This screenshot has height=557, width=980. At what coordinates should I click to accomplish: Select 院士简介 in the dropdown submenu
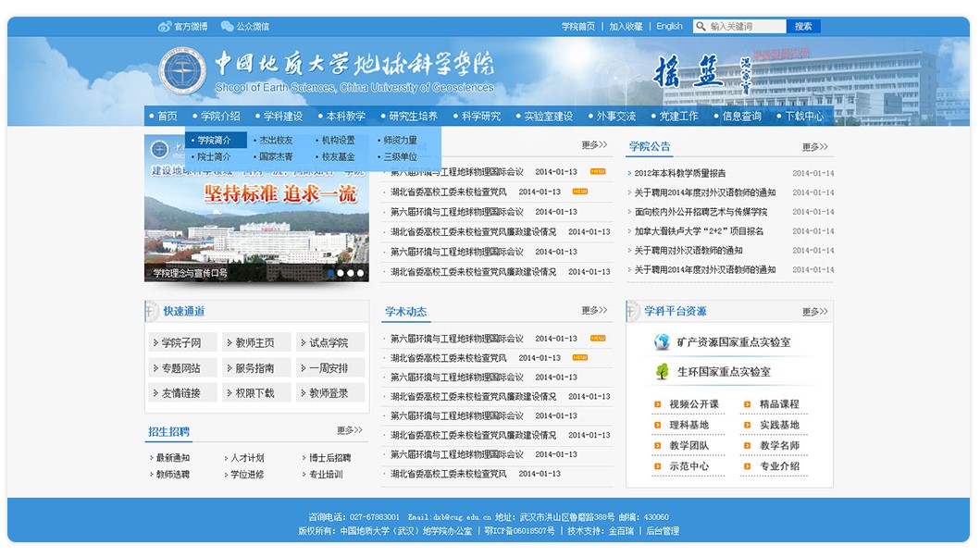pyautogui.click(x=214, y=156)
